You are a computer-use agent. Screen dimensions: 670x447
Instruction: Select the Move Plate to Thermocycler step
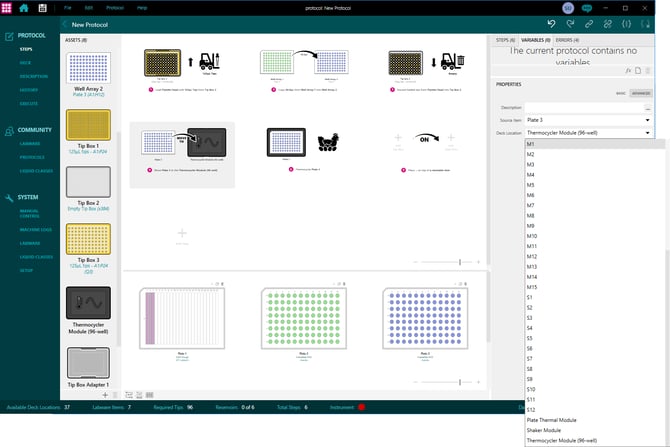tap(182, 155)
